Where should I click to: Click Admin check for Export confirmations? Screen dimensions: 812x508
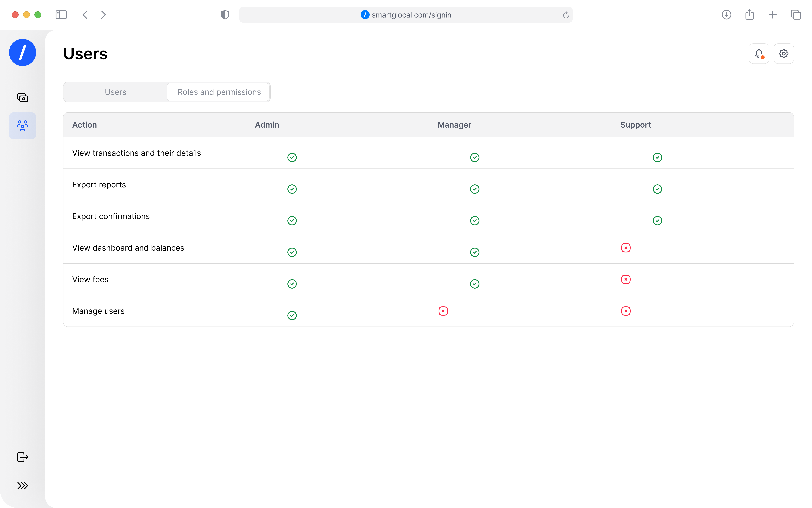click(292, 221)
